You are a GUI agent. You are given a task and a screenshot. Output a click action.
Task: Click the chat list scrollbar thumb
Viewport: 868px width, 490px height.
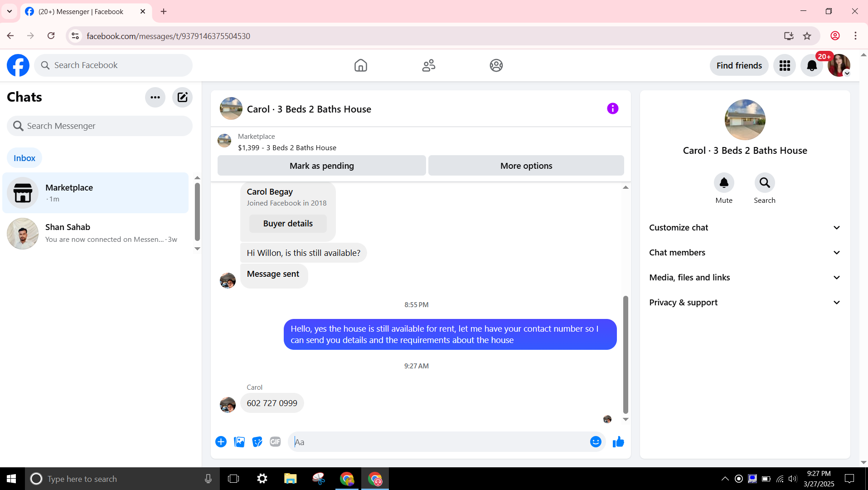point(197,211)
